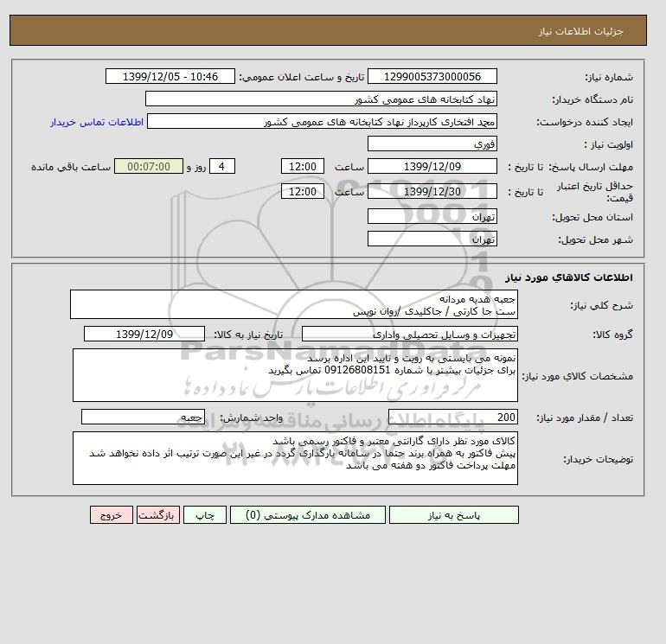Select the شماره نیاز field 1299005373000056
666x644 pixels.
pos(432,76)
